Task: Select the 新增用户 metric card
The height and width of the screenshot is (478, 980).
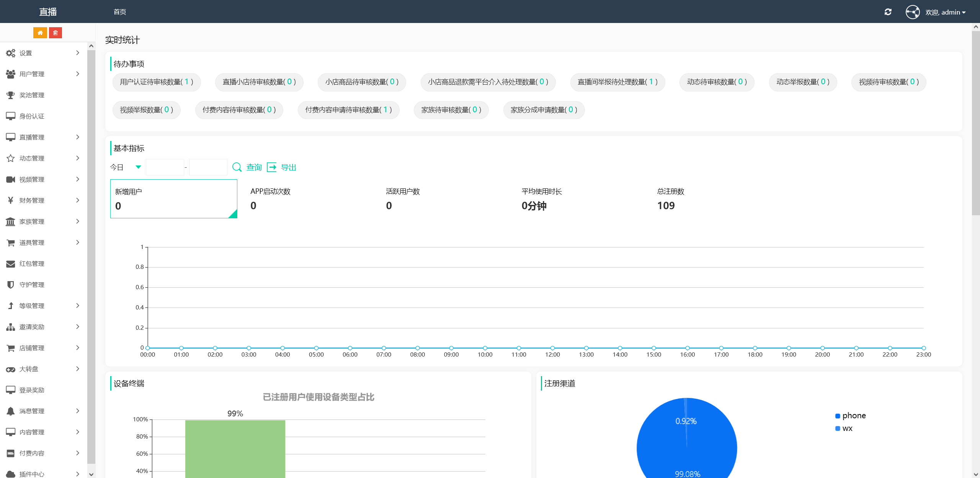Action: [x=173, y=199]
